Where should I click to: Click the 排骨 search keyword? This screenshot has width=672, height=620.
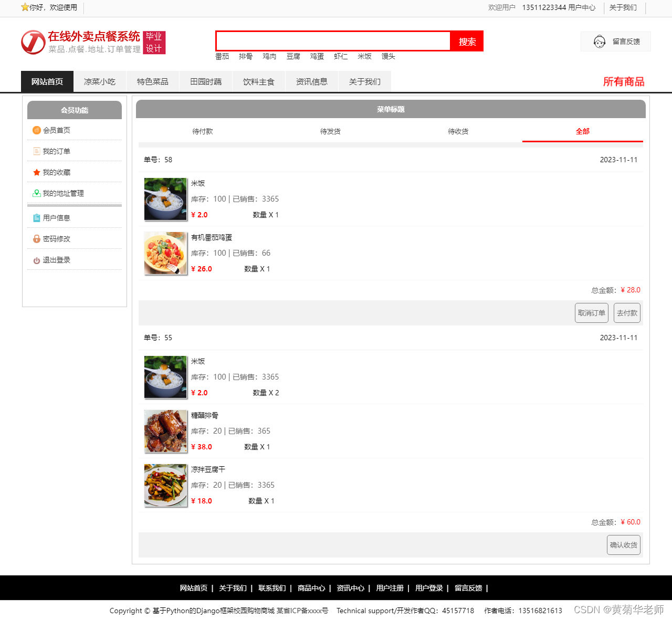tap(246, 56)
